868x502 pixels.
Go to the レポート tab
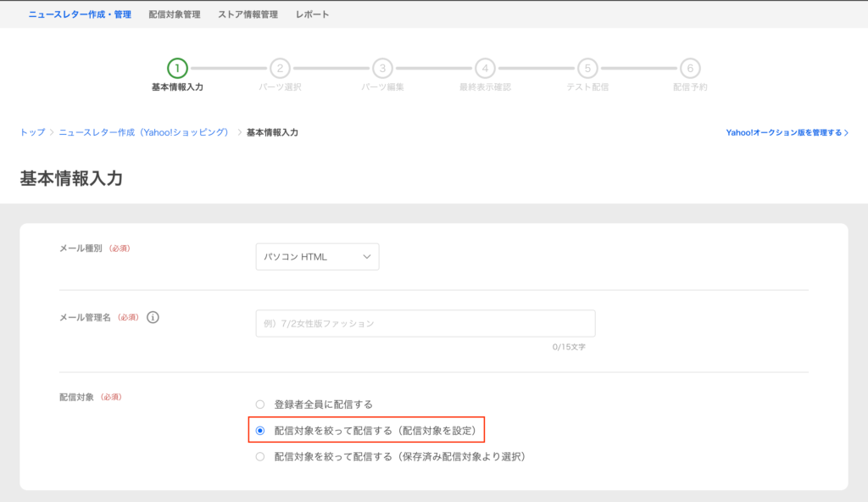click(313, 14)
